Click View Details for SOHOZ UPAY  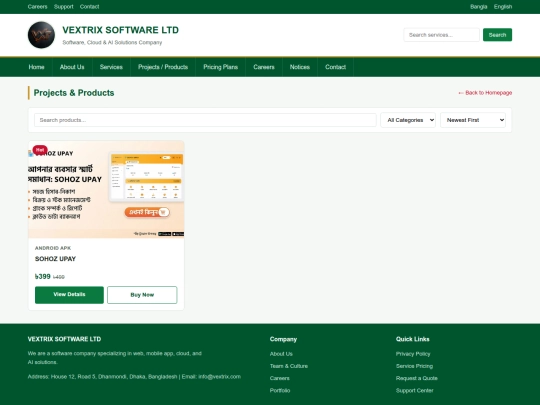pos(69,295)
